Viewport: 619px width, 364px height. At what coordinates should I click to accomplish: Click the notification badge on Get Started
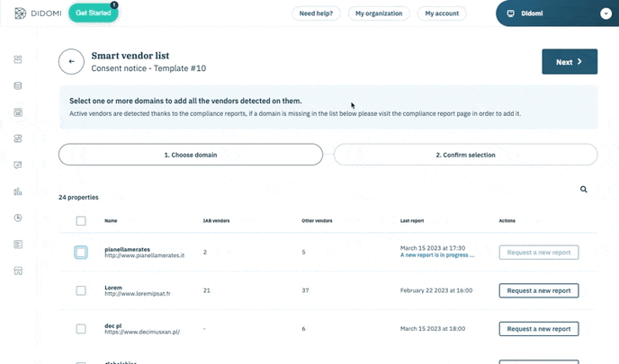[x=114, y=4]
